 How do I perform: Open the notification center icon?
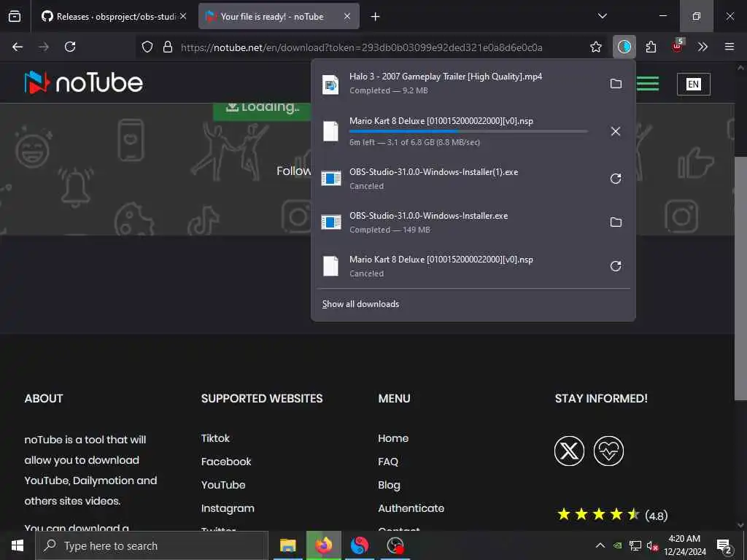click(x=724, y=546)
